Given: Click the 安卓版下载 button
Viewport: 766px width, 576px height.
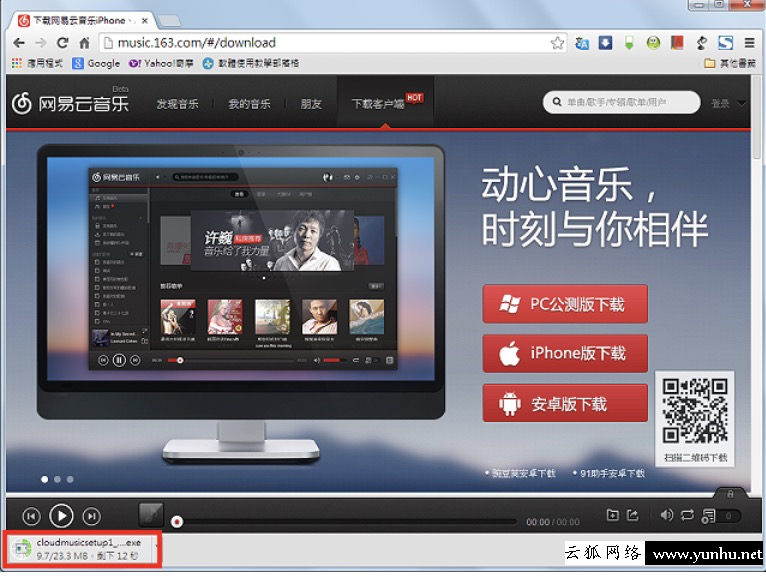Looking at the screenshot, I should point(565,403).
